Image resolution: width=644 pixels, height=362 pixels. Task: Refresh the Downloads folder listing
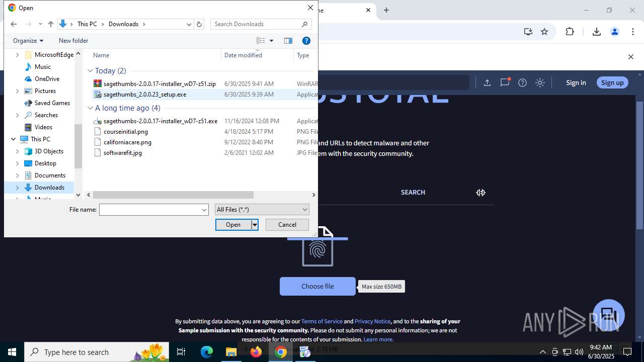point(199,24)
